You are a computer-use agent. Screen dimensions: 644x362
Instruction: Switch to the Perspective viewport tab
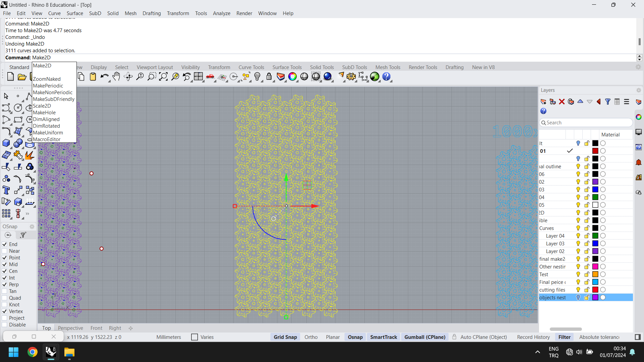70,328
